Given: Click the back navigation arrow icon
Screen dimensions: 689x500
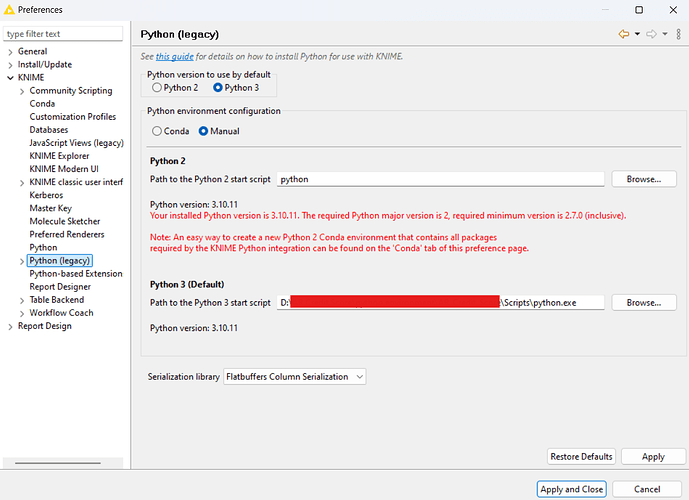Looking at the screenshot, I should [624, 34].
